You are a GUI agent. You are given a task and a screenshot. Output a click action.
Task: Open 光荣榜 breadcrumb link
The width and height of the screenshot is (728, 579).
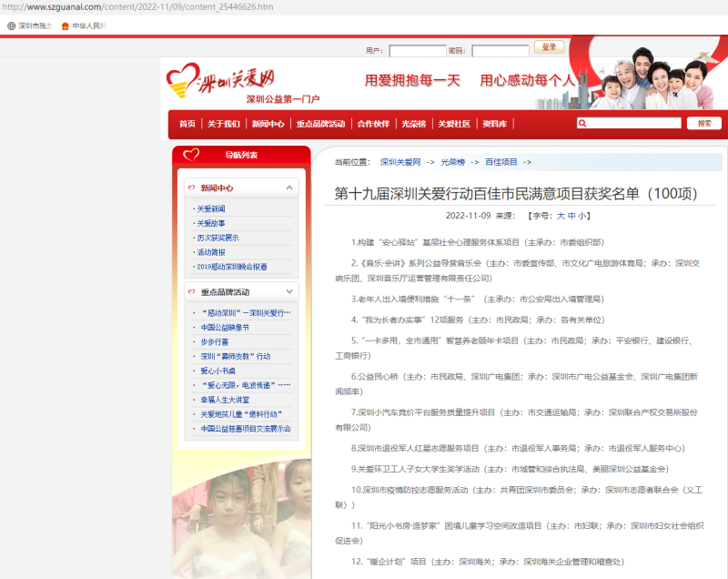tap(452, 162)
